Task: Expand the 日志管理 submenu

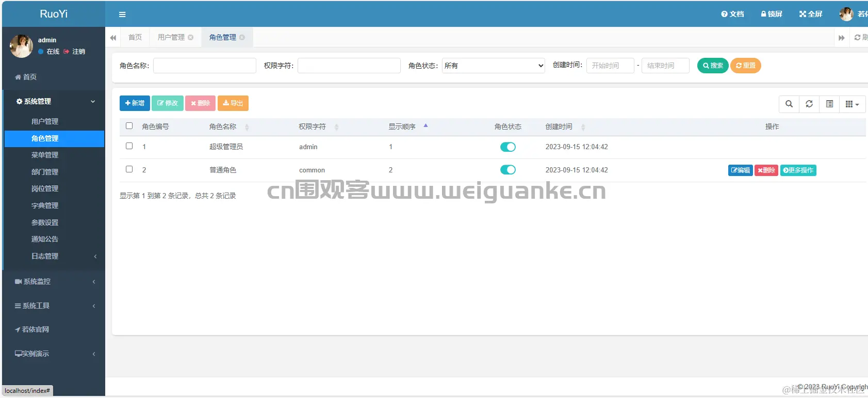Action: (x=54, y=256)
